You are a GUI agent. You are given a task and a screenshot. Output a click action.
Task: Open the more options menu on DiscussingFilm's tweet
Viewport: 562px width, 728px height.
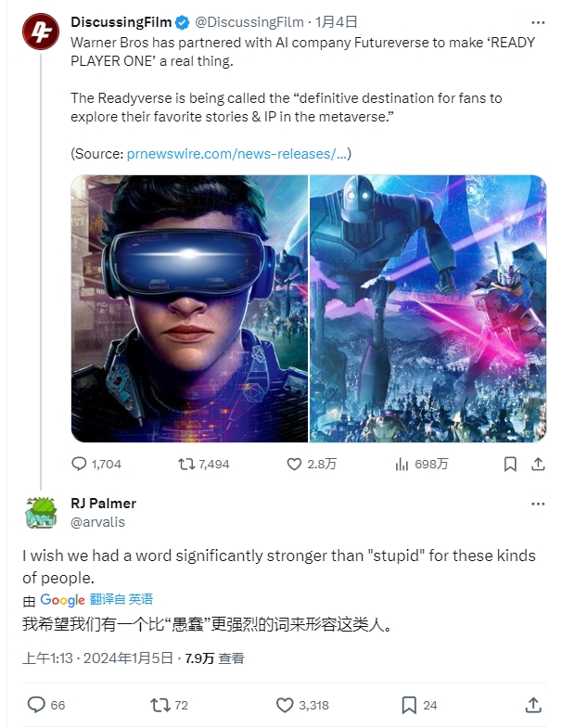[538, 22]
